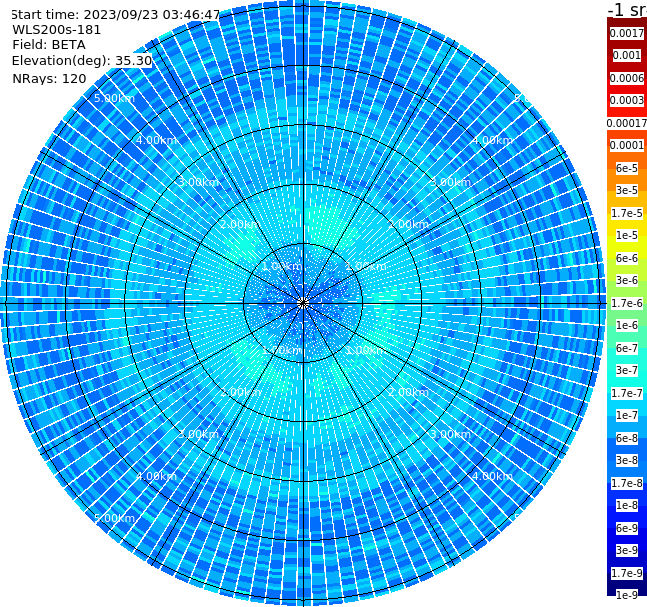Select the 3e-8 color scale label
Viewport: 647px width, 607px height.
pos(627,460)
